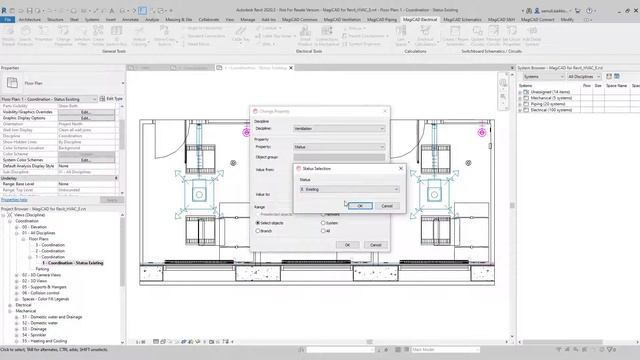Switch to the Architecture ribbon tab
The height and width of the screenshot is (360, 640).
[30, 20]
